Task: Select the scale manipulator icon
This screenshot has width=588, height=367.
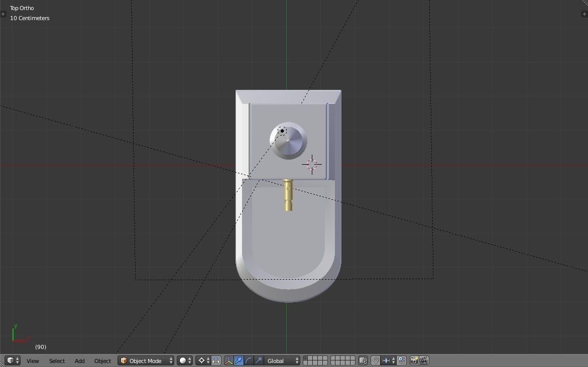Action: [x=259, y=360]
